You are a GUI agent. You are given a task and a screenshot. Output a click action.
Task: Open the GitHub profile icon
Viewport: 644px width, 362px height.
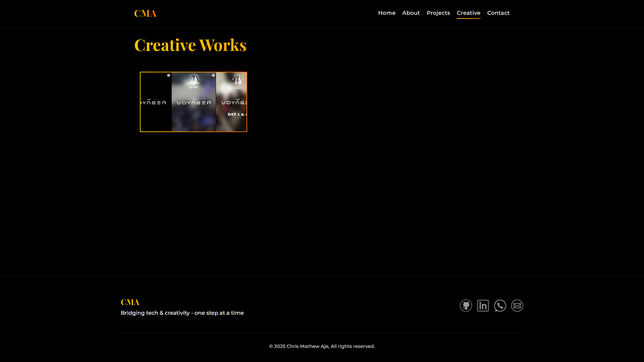pyautogui.click(x=466, y=306)
